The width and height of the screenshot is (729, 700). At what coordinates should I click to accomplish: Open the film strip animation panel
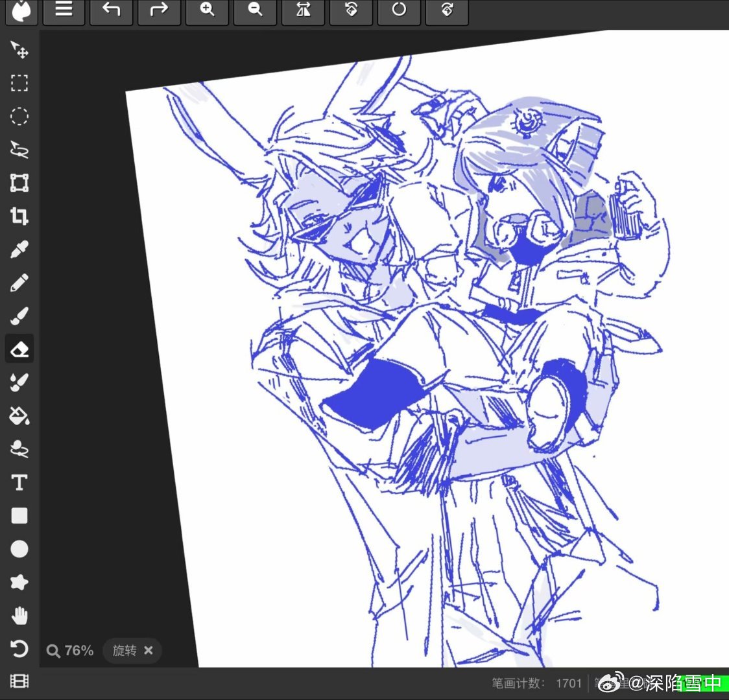[x=19, y=681]
